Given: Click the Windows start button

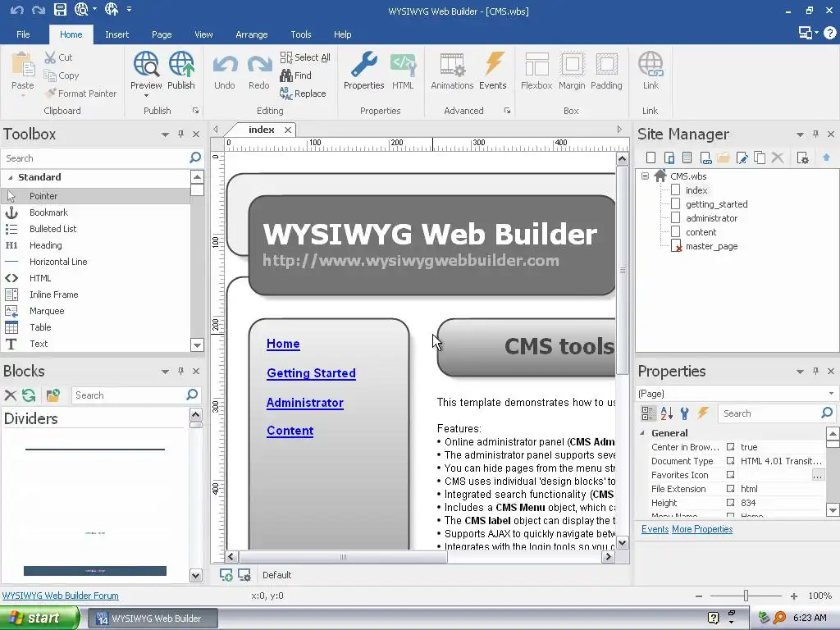Looking at the screenshot, I should 39,618.
